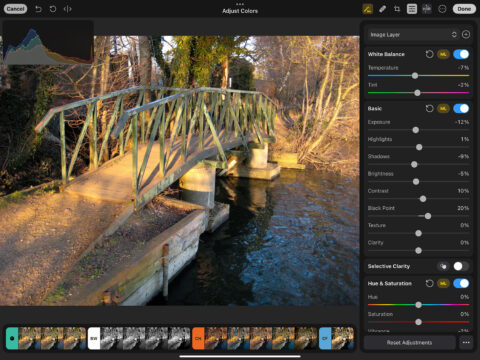Click the Highlights slider handle
The image size is (480, 360).
tap(419, 147)
